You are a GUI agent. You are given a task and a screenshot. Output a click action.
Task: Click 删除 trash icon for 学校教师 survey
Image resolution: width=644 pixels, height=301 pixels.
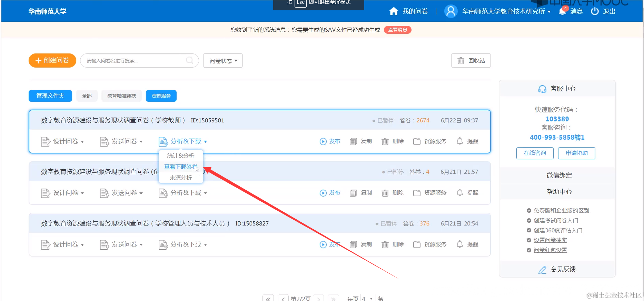click(x=385, y=141)
